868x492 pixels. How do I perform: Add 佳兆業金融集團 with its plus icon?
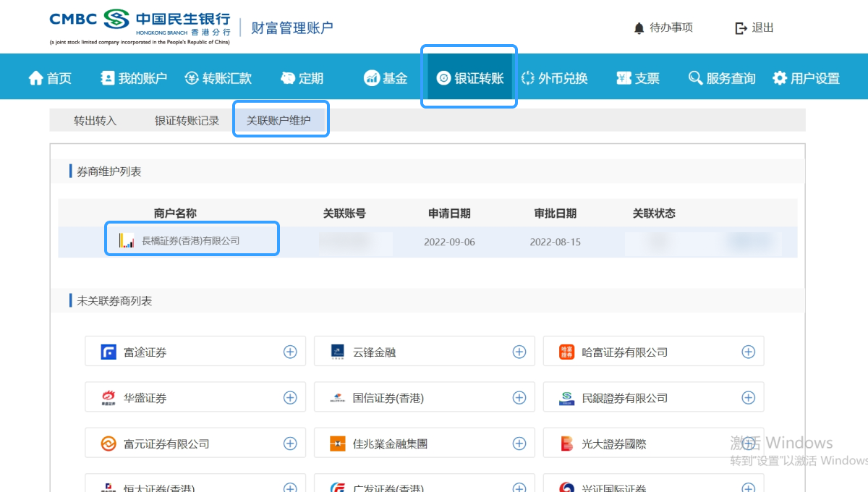[x=519, y=443]
